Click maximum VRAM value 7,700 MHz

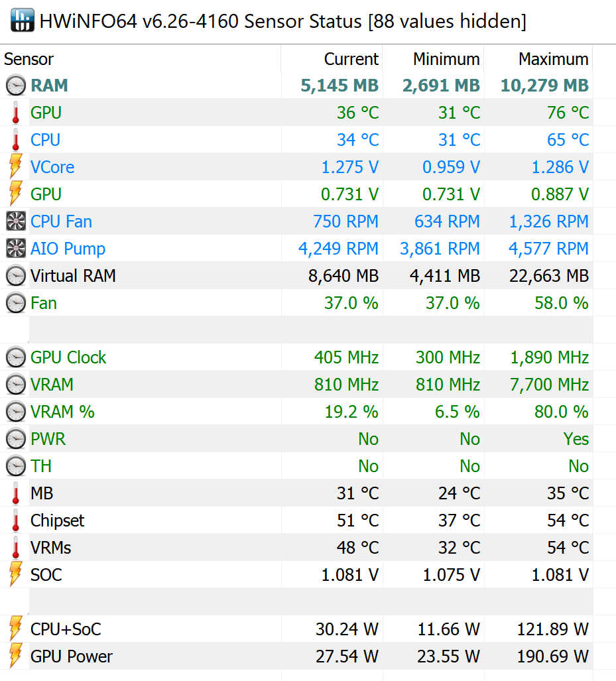click(x=550, y=385)
